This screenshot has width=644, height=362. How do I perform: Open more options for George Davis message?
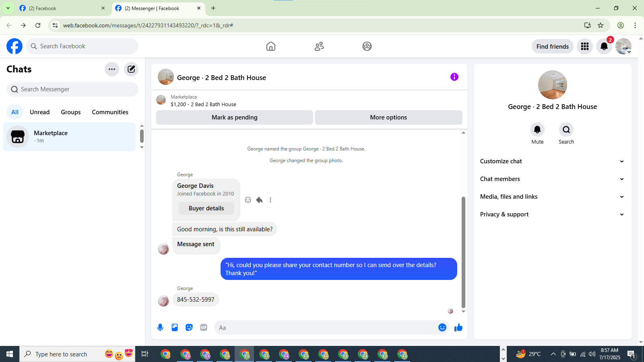point(270,200)
